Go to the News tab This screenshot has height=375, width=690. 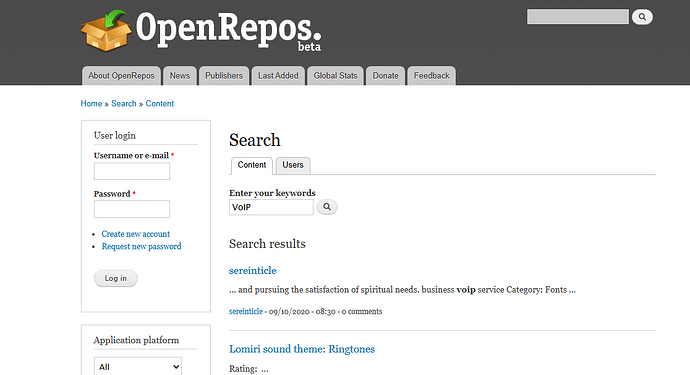pos(180,76)
